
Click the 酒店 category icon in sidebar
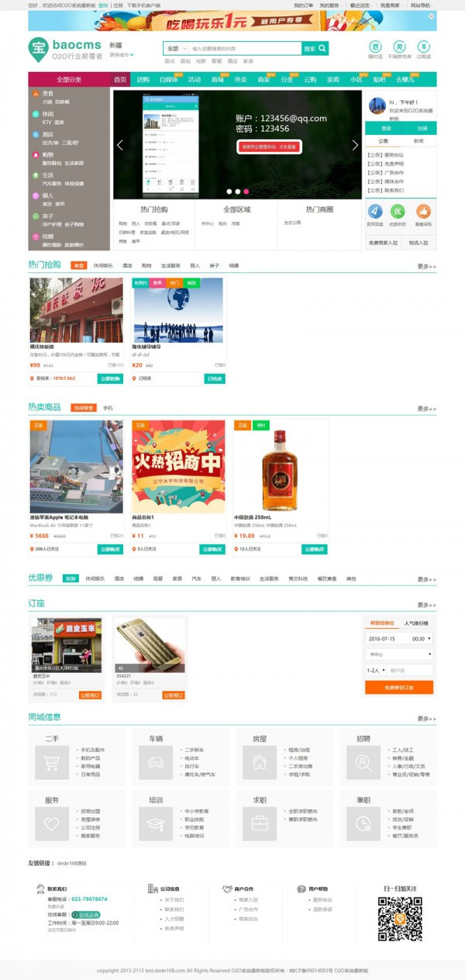point(36,134)
